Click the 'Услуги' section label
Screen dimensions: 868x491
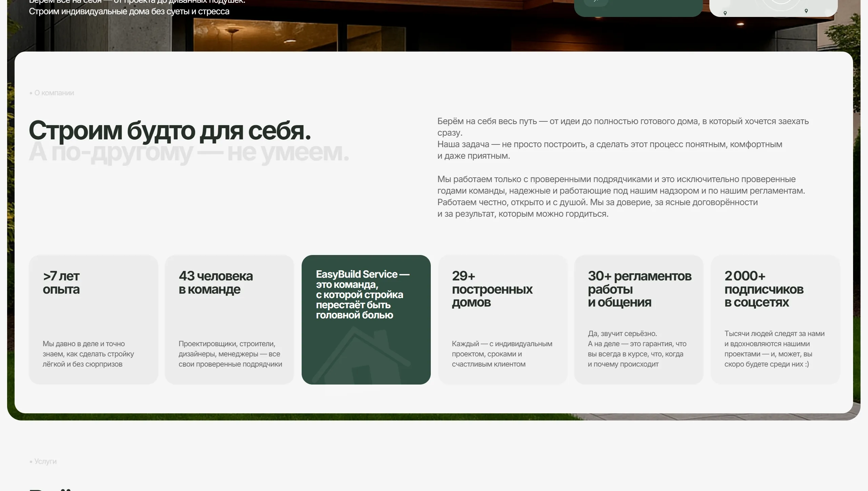45,461
